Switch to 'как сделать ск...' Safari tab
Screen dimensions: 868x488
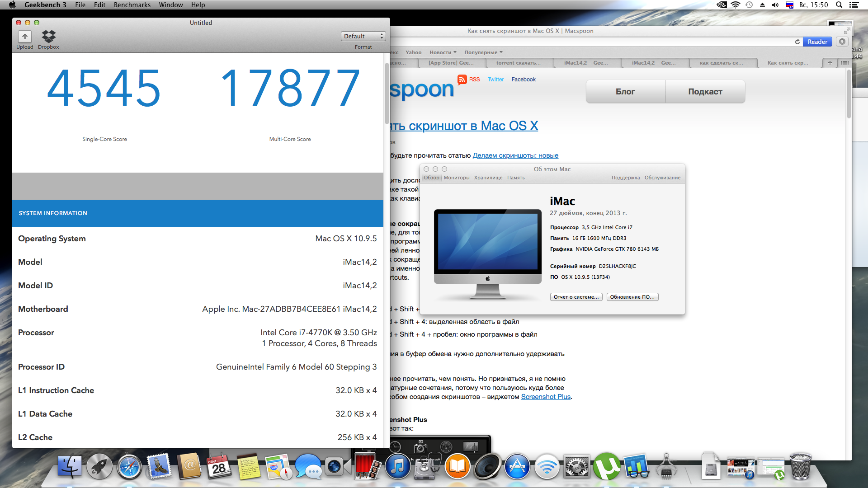point(722,63)
